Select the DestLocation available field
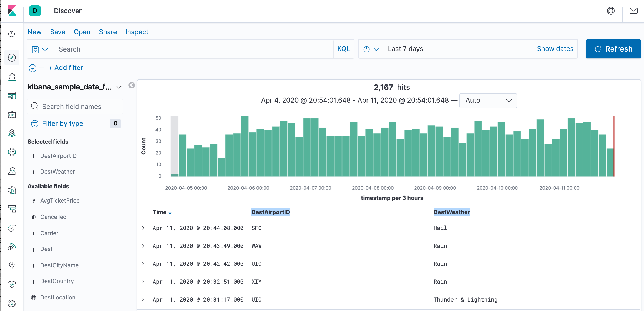Screen dimensions: 644x311 [58, 297]
